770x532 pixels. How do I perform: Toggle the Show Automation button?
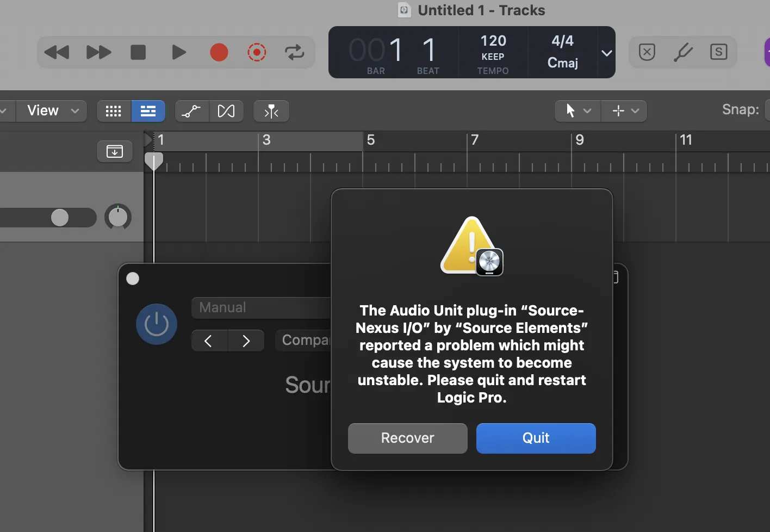191,111
